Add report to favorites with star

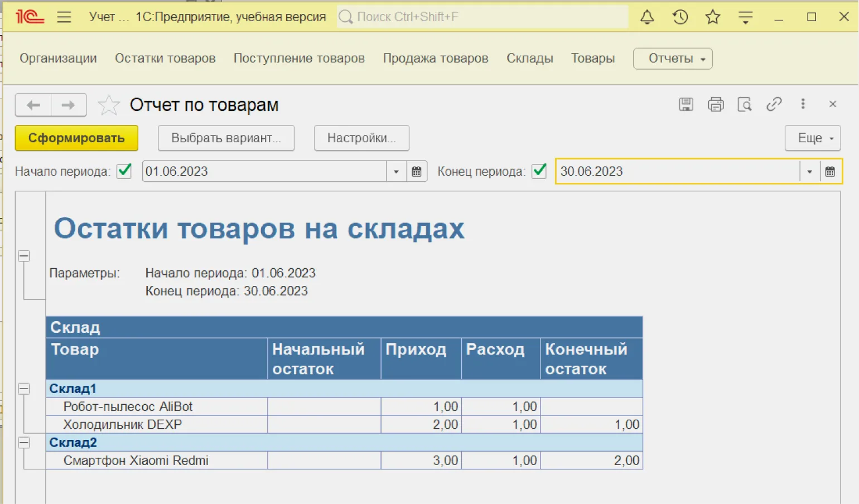coord(108,105)
